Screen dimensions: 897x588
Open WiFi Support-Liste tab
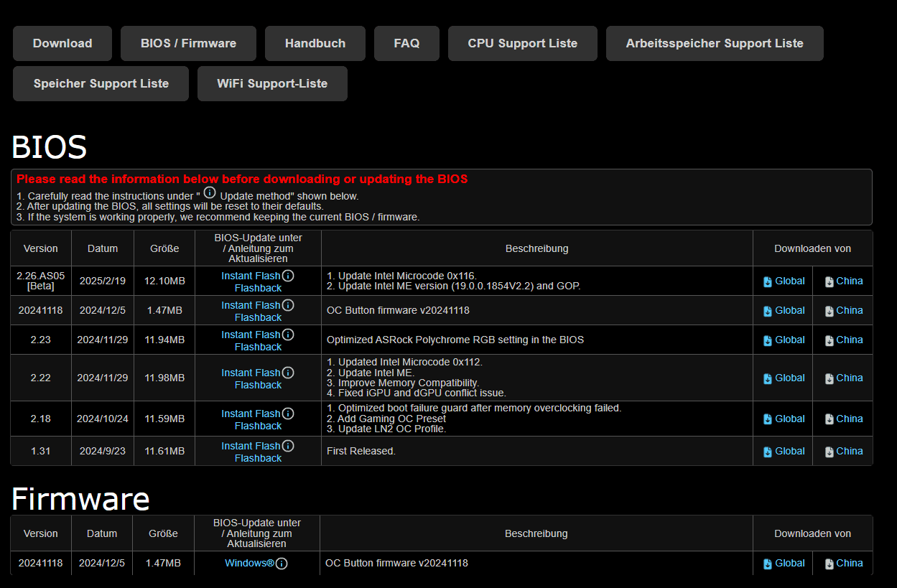point(272,83)
